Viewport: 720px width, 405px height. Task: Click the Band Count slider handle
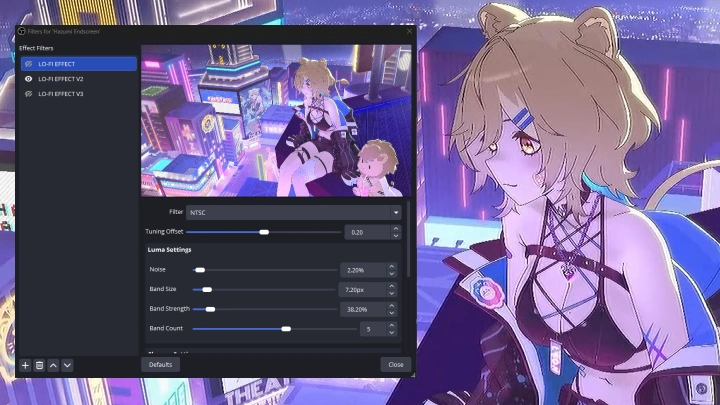[x=286, y=329]
